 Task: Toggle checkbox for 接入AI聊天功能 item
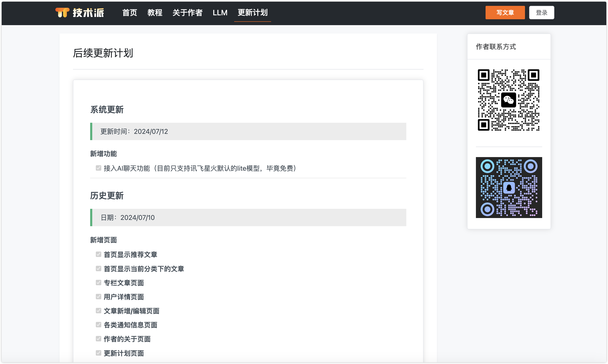click(98, 168)
